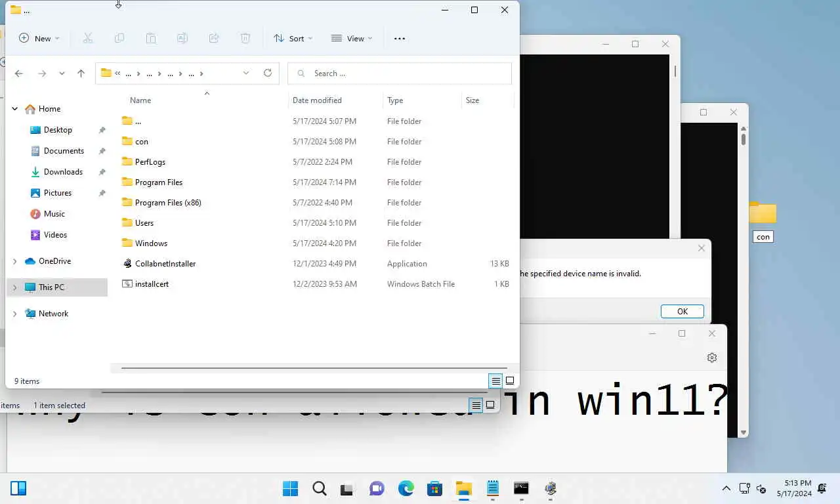
Task: Refresh the current folder view
Action: pyautogui.click(x=268, y=73)
